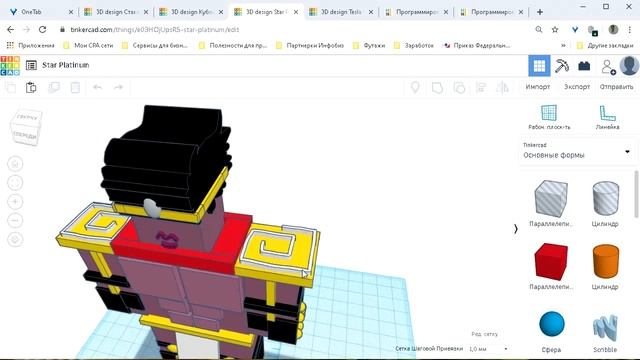
Task: Undo the last action arrow
Action: [x=97, y=87]
